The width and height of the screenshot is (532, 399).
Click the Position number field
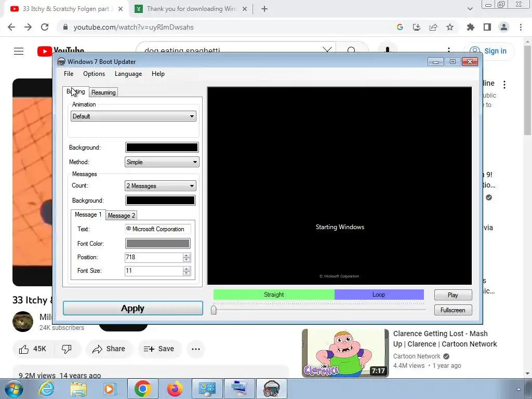pos(154,257)
